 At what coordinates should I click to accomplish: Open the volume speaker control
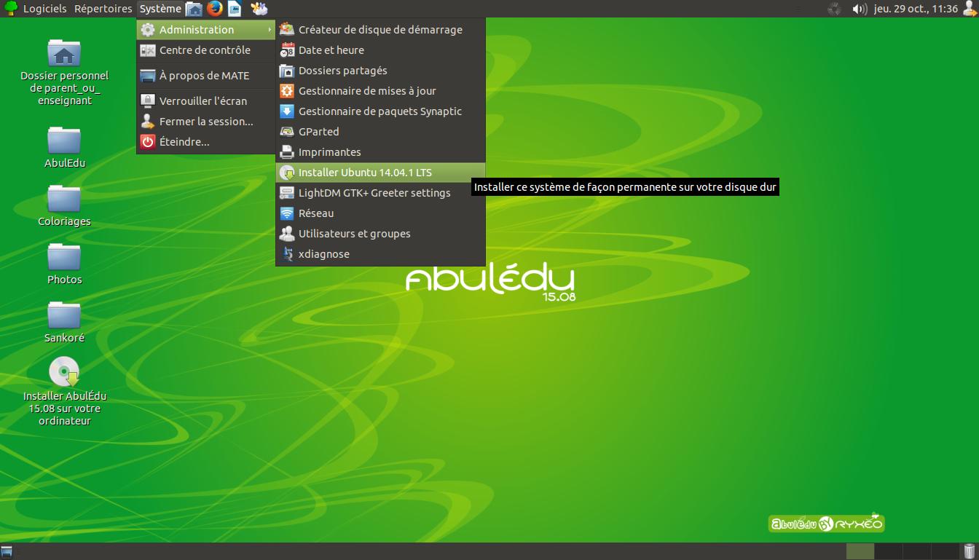pos(859,9)
